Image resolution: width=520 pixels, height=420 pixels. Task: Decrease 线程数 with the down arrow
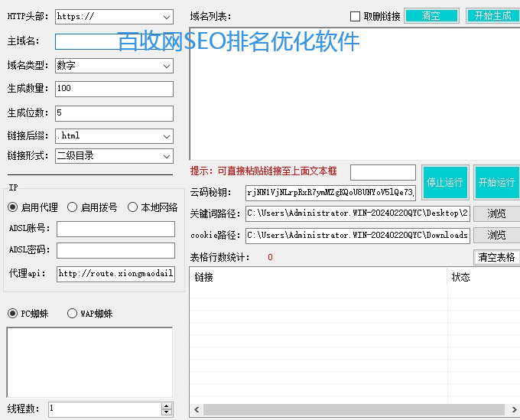(167, 412)
